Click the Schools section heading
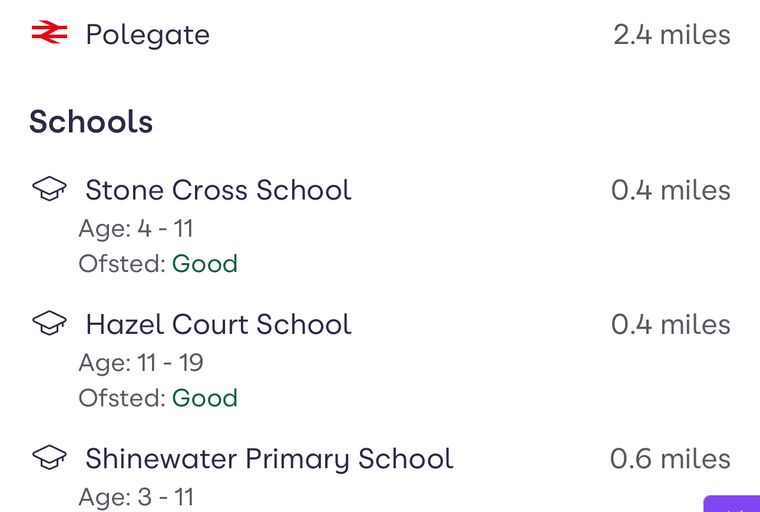 tap(91, 121)
